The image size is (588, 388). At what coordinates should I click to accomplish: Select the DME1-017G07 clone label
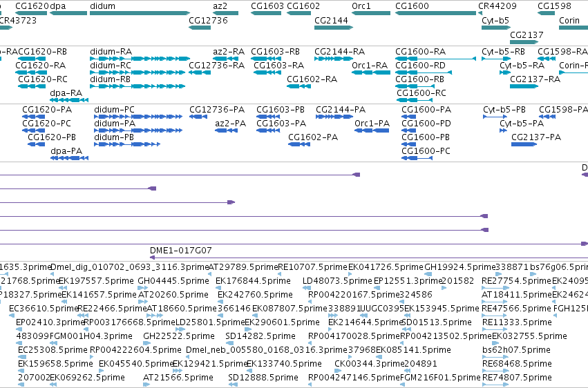pyautogui.click(x=181, y=250)
